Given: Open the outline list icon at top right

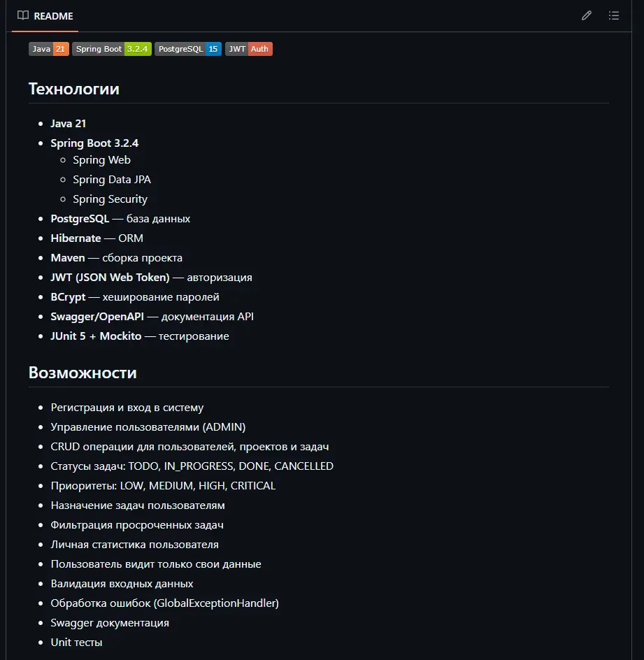Looking at the screenshot, I should pos(613,15).
